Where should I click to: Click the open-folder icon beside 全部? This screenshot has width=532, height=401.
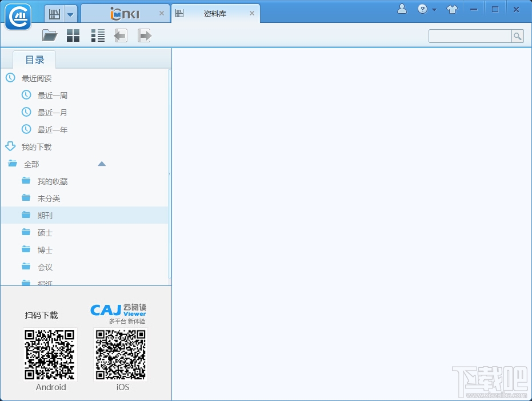pos(13,164)
